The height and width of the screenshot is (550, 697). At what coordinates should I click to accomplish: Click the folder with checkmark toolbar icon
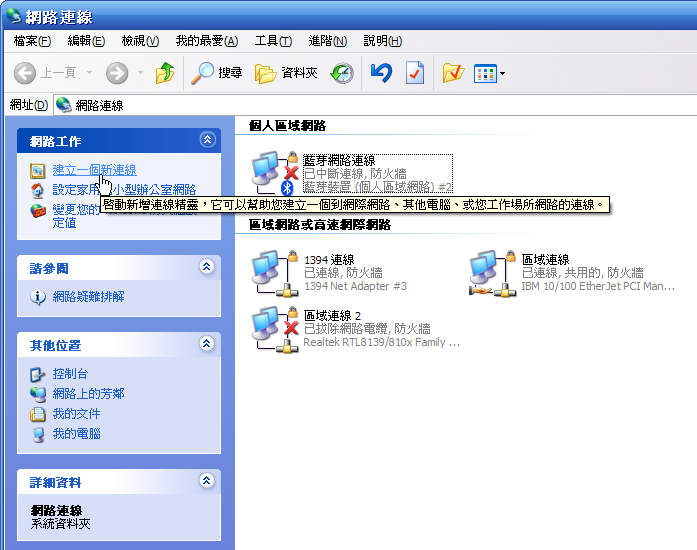(453, 73)
